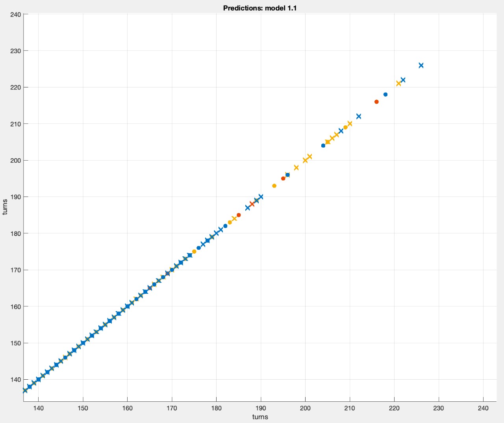
Task: Click x-axis tick label 240
Action: click(x=483, y=408)
